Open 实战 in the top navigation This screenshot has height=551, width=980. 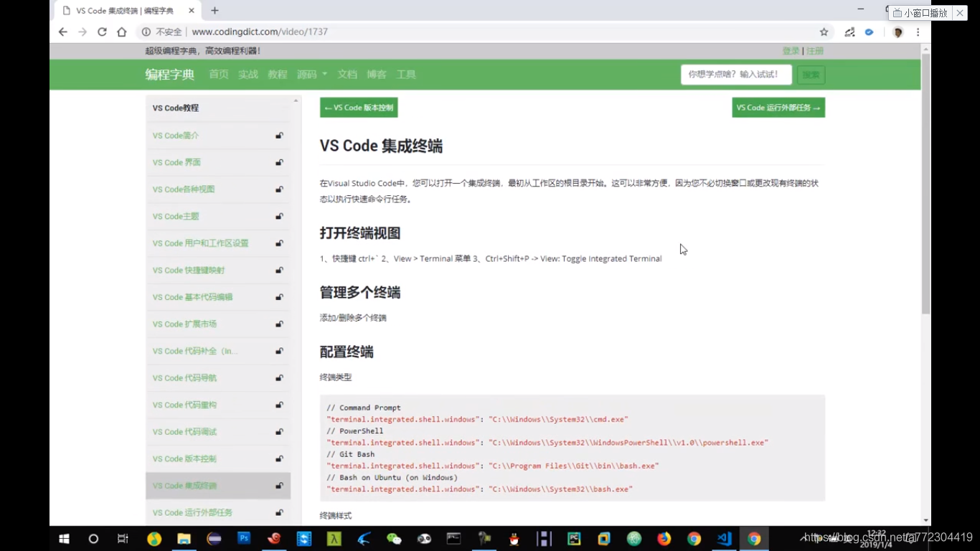point(248,75)
